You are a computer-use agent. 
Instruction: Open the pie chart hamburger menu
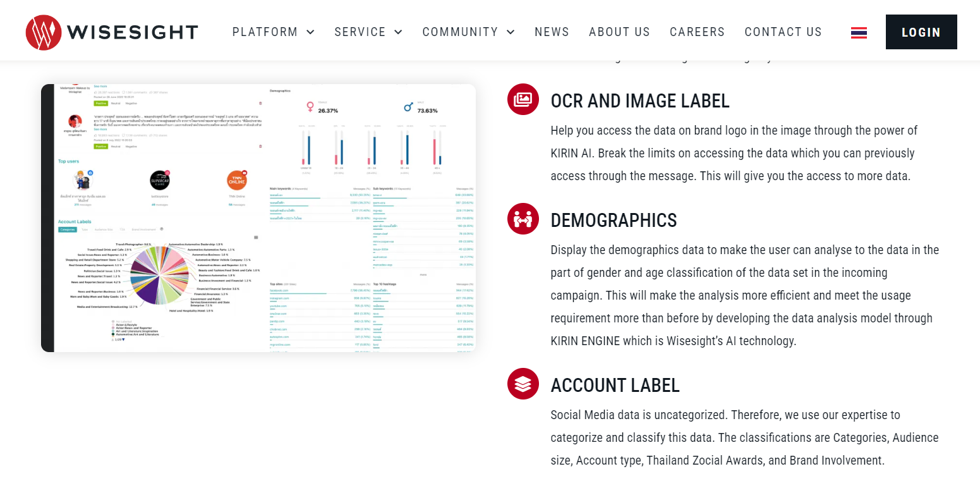[256, 238]
